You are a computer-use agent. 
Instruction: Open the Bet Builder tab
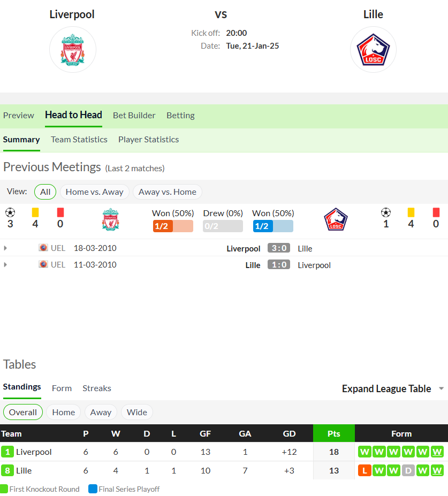click(x=134, y=116)
